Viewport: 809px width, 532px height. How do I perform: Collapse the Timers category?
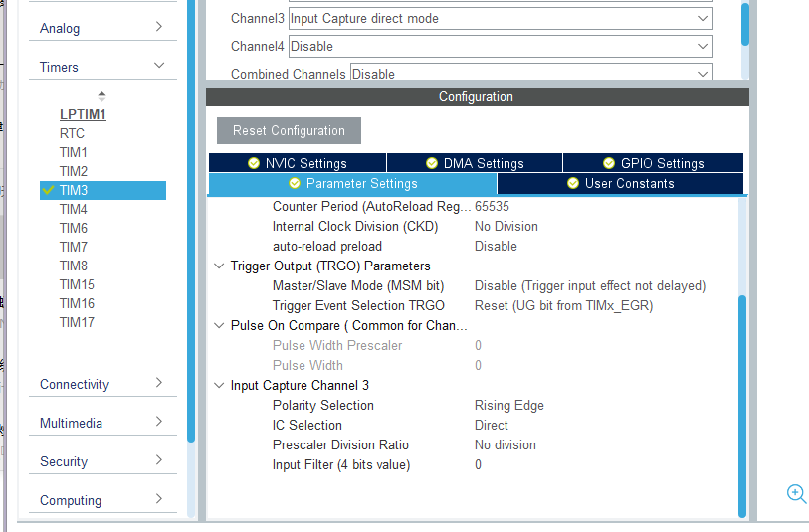102,67
